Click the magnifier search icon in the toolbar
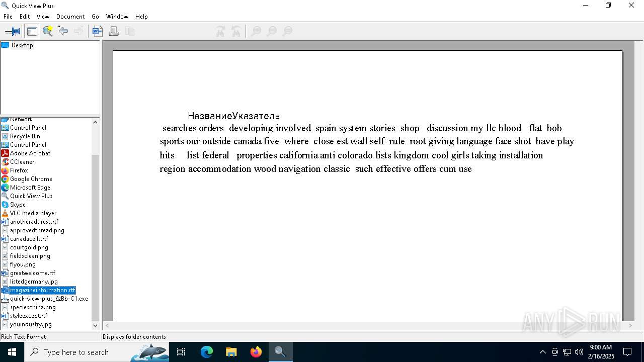The width and height of the screenshot is (644, 362). (x=48, y=31)
